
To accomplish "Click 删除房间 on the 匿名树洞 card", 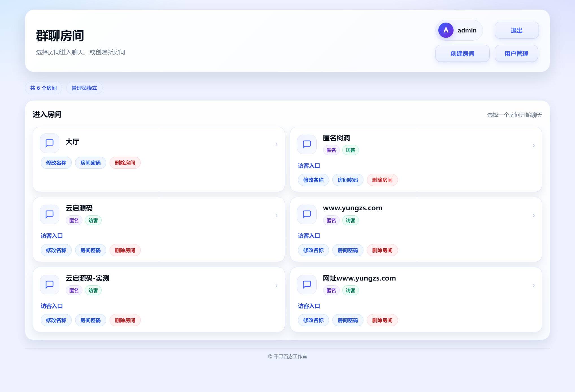I will pyautogui.click(x=382, y=180).
